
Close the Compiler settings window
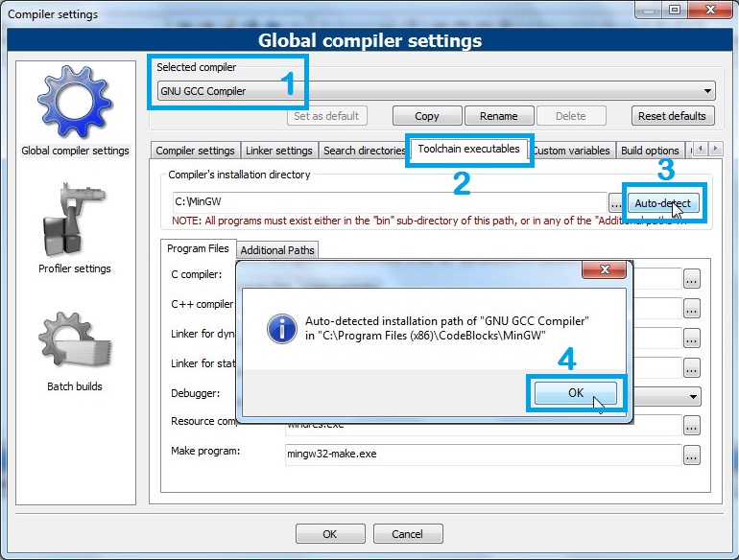[x=711, y=10]
